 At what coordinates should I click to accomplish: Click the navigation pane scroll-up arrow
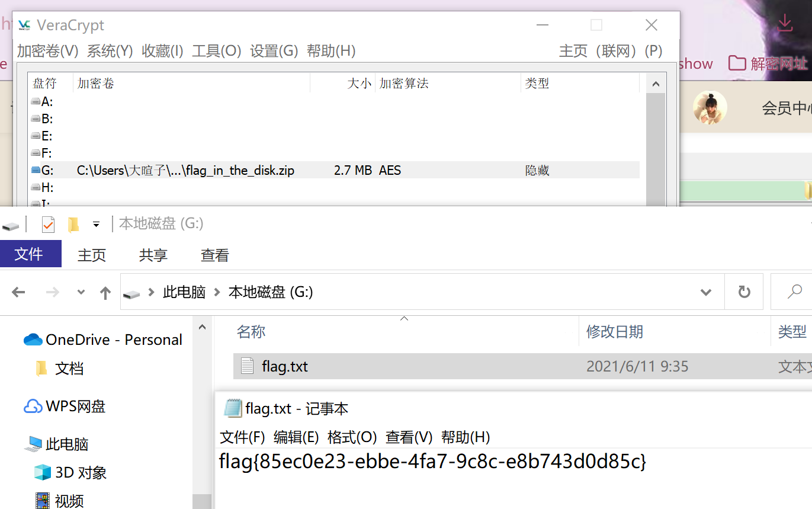click(202, 326)
